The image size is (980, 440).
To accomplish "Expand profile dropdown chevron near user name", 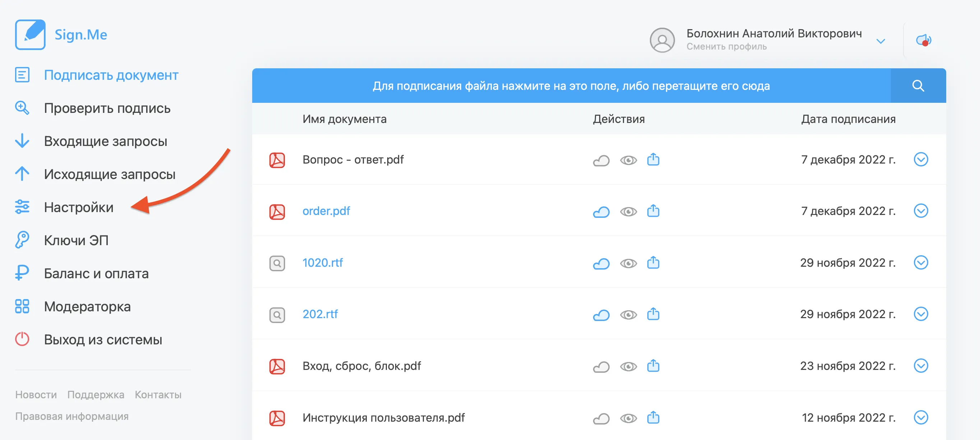I will 881,41.
